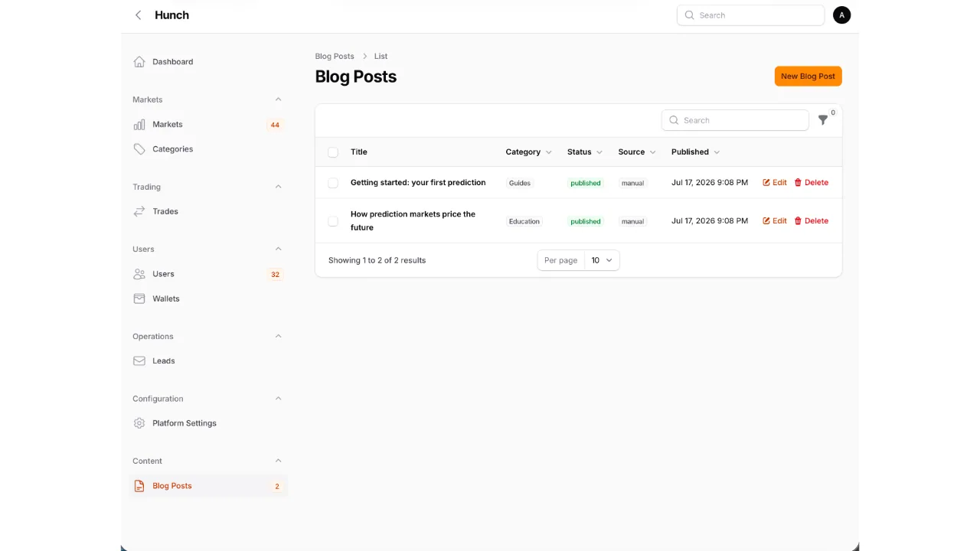The width and height of the screenshot is (980, 551).
Task: Click the New Blog Post button
Action: point(808,77)
